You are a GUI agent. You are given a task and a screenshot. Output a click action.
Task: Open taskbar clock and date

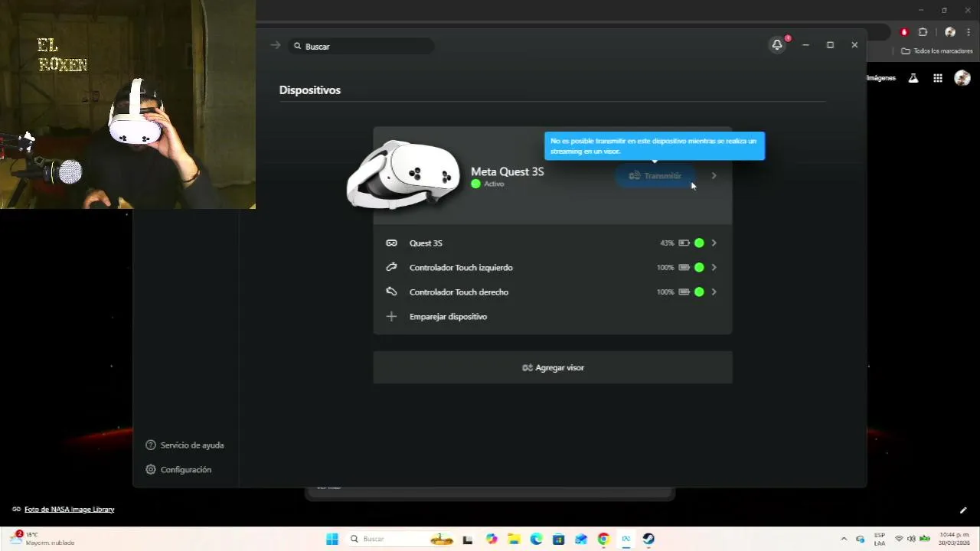click(954, 539)
